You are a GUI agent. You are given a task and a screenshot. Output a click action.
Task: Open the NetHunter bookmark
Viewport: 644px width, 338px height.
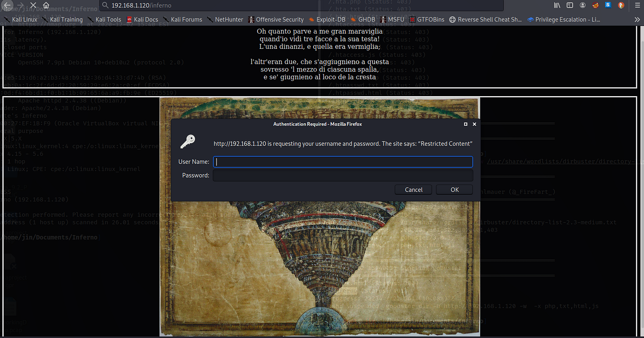225,19
